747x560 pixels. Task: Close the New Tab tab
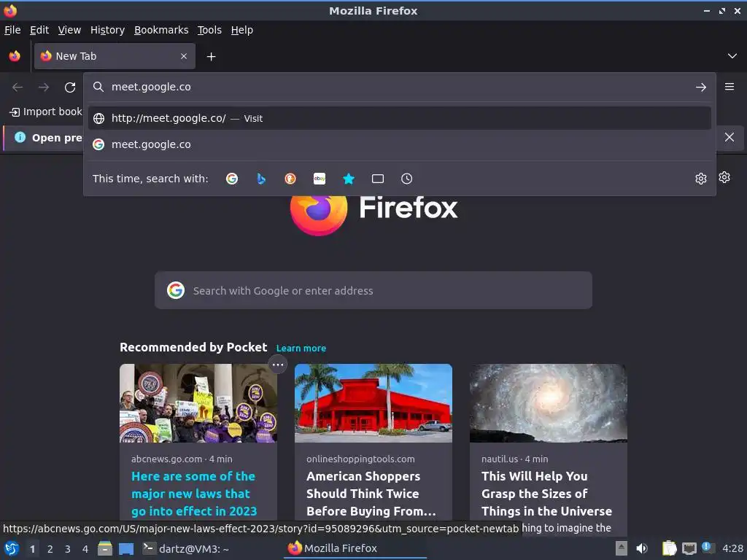184,56
